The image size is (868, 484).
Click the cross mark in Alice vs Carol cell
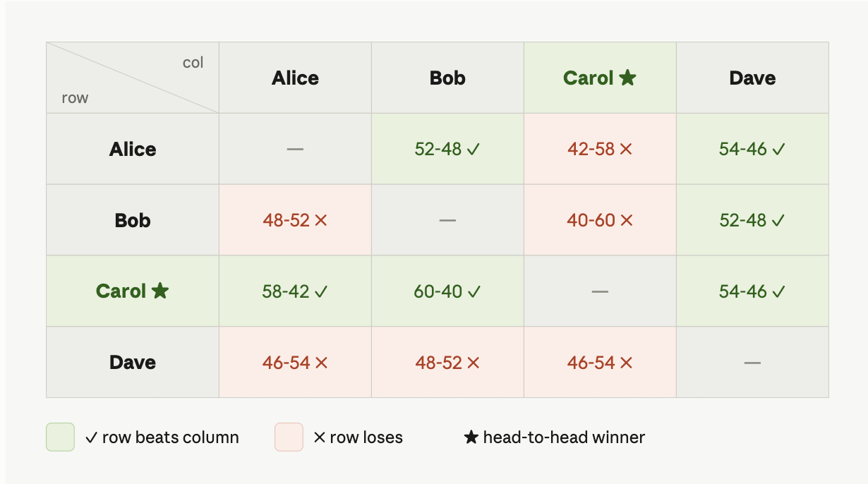click(x=625, y=150)
